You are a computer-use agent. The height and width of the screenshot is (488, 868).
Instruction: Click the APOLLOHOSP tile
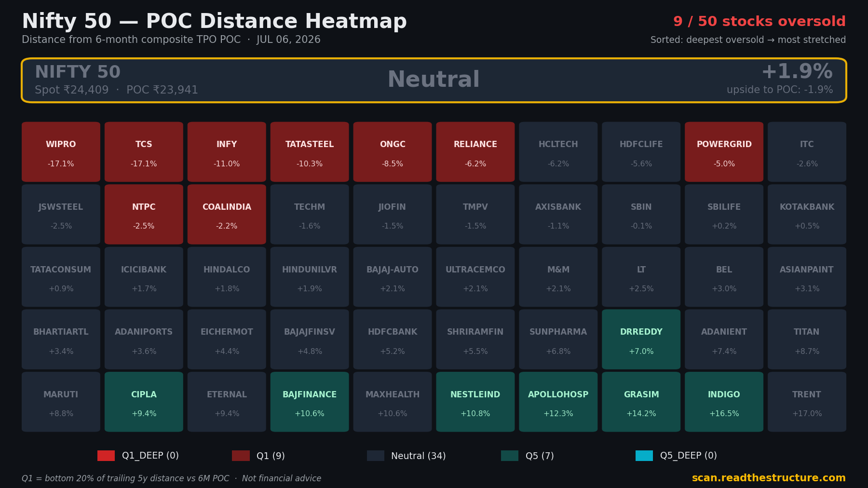(558, 402)
